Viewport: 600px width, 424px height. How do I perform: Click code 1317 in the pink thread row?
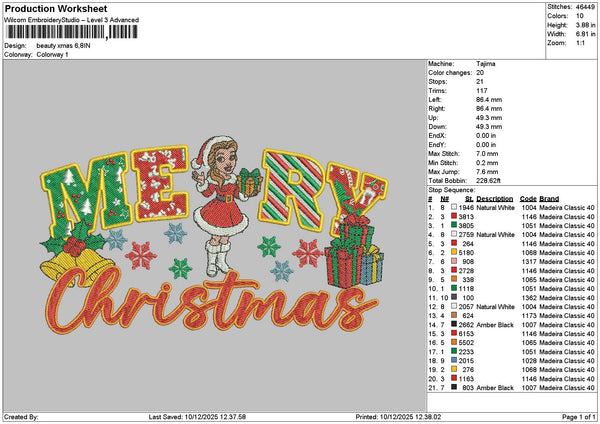click(x=529, y=262)
